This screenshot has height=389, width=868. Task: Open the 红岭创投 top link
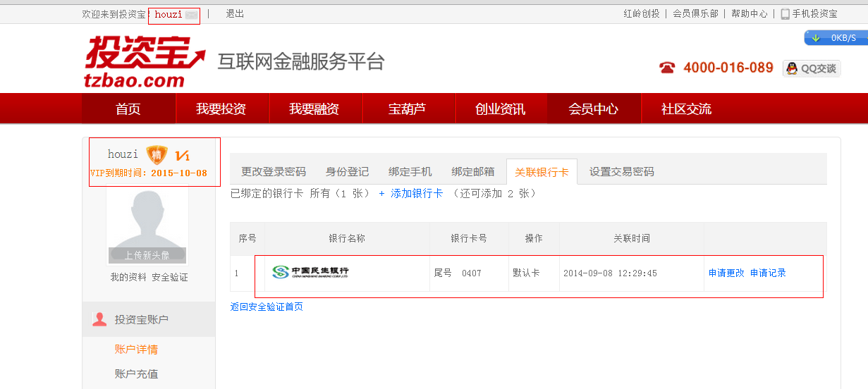[x=642, y=13]
